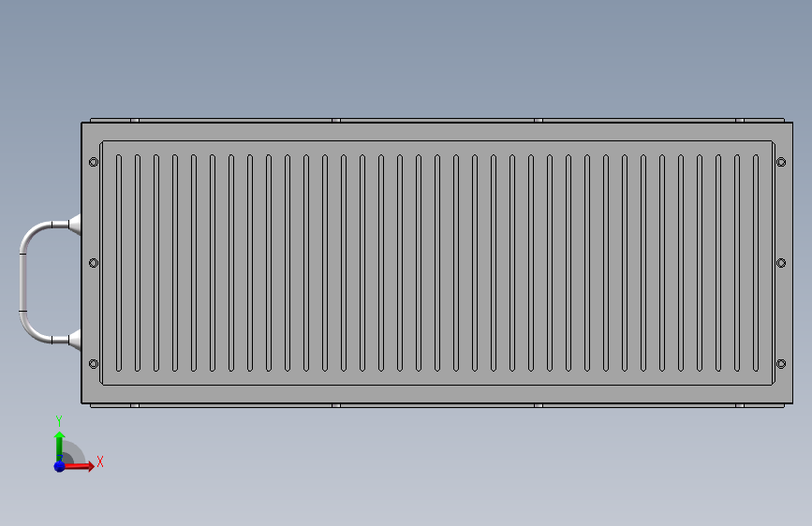Screen dimensions: 812x526
Task: Select the bottom-left screw hole on the panel
Action: pos(94,364)
